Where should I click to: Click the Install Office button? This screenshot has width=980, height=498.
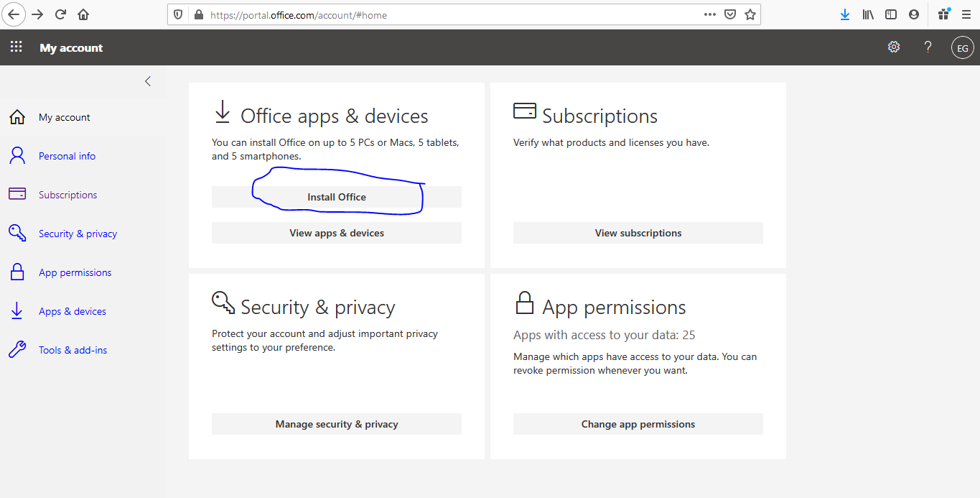(337, 197)
